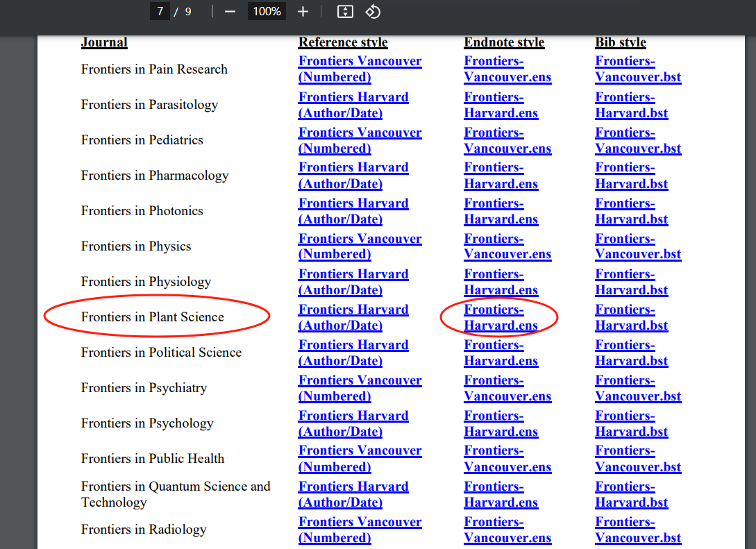The height and width of the screenshot is (549, 756).
Task: Click 'Frontiers in Quantum Science and Technology' text
Action: tap(176, 494)
